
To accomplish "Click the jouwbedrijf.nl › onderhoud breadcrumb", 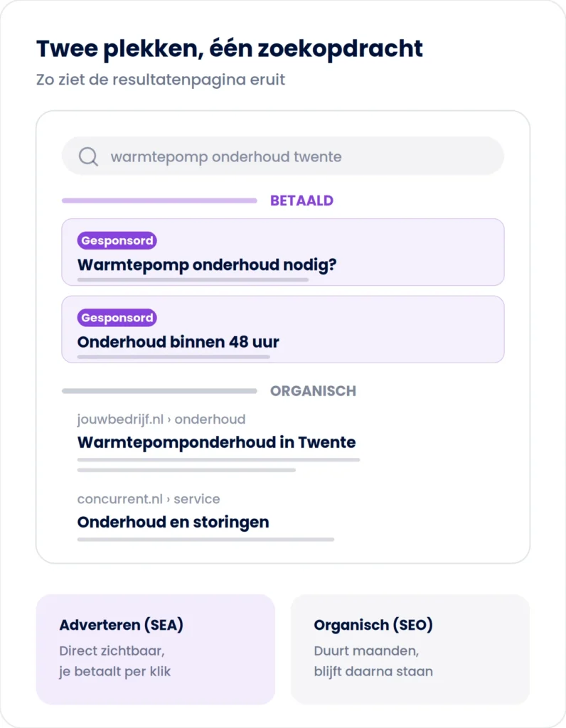I will tap(161, 419).
